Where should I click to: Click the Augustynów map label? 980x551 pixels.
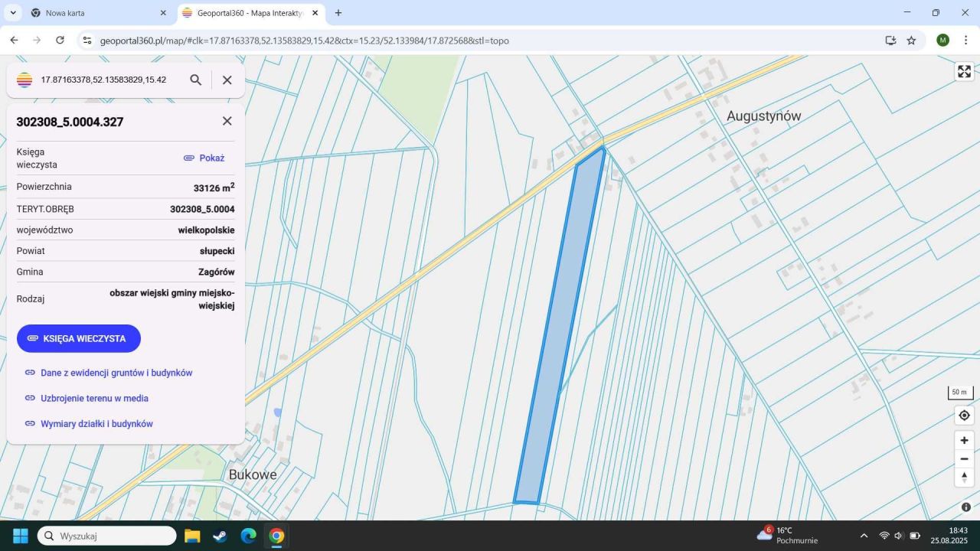pos(763,116)
